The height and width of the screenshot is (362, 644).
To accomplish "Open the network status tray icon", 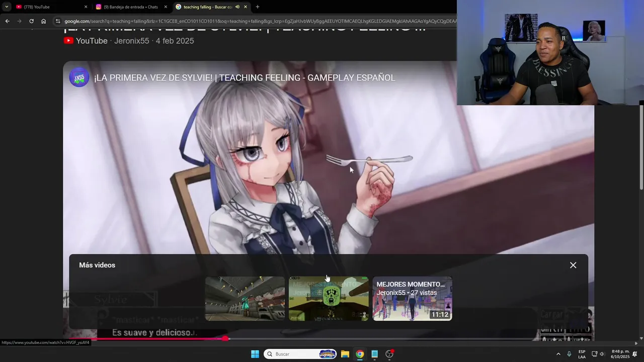I will click(594, 354).
